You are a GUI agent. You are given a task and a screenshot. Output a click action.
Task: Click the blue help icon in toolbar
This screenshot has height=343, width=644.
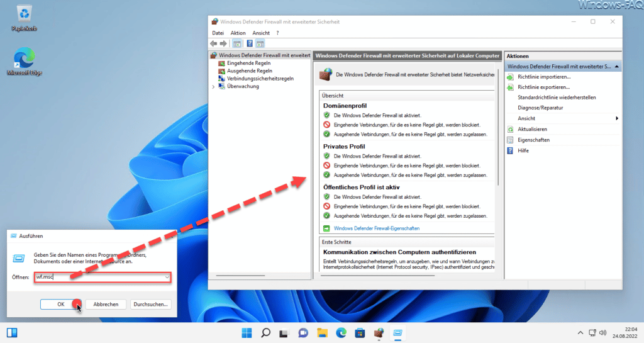(249, 43)
